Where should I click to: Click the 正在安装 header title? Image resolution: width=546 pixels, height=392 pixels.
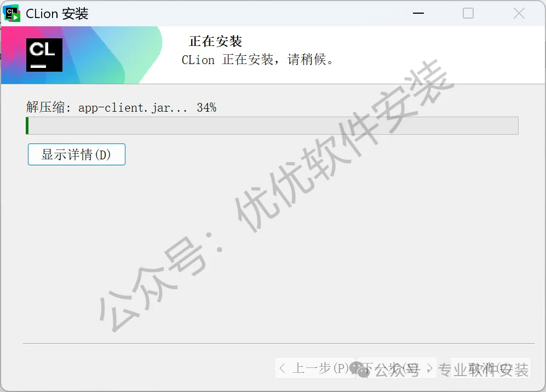click(216, 42)
